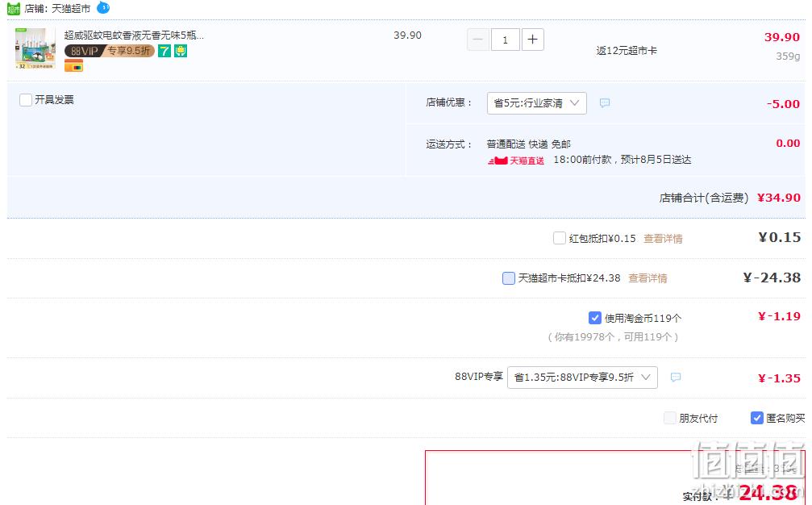Click the 普通配送 快递 免邮 shipping text
Viewport: 812px width, 505px height.
(x=529, y=144)
